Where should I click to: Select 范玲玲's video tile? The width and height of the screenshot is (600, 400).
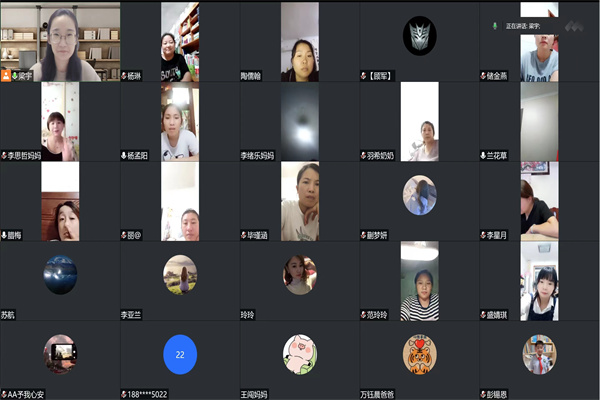coord(420,281)
